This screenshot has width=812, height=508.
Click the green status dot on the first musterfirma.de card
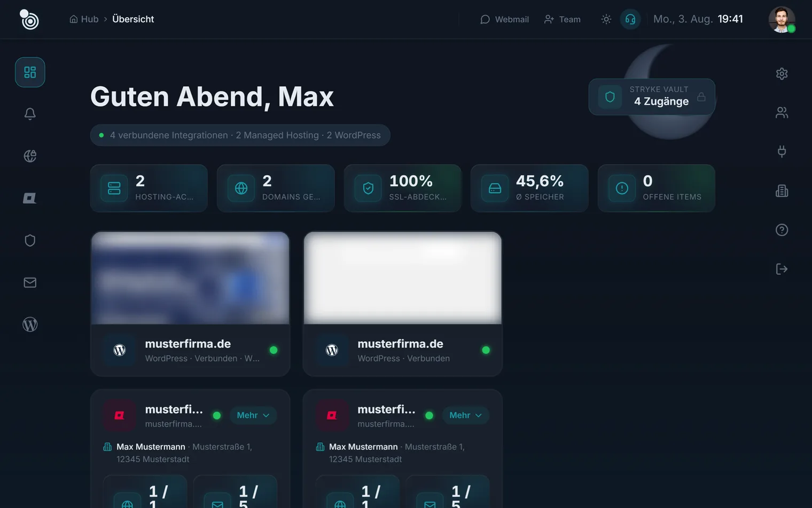pyautogui.click(x=274, y=350)
